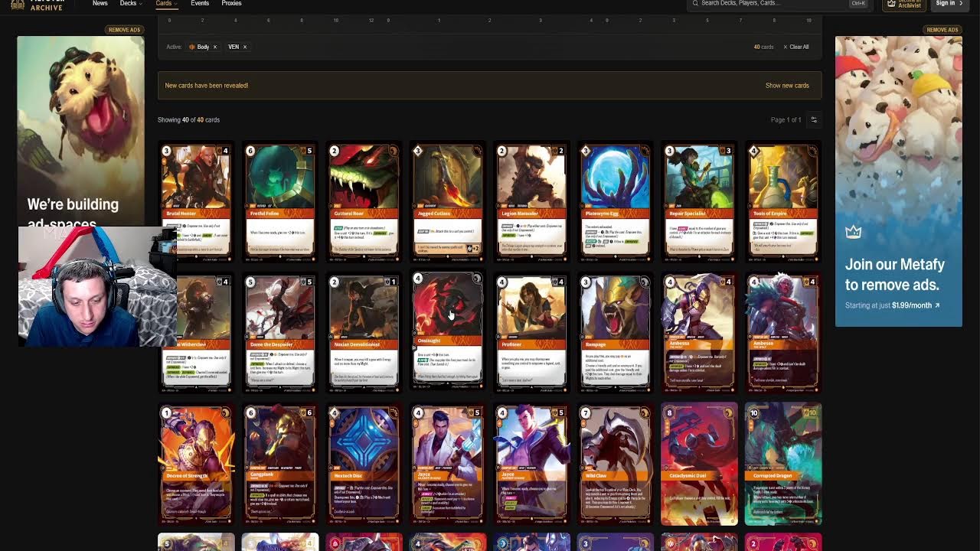Open the We're building ad-spaces banner

pyautogui.click(x=80, y=132)
